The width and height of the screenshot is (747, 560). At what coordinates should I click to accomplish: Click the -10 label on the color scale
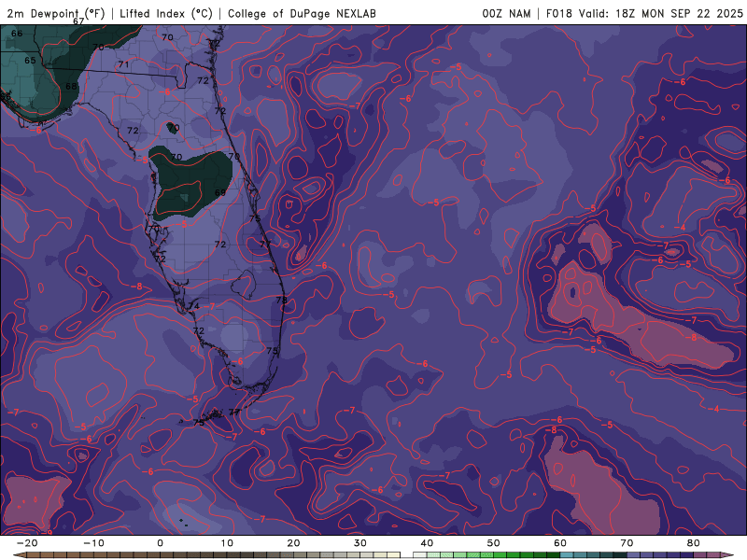[93, 543]
